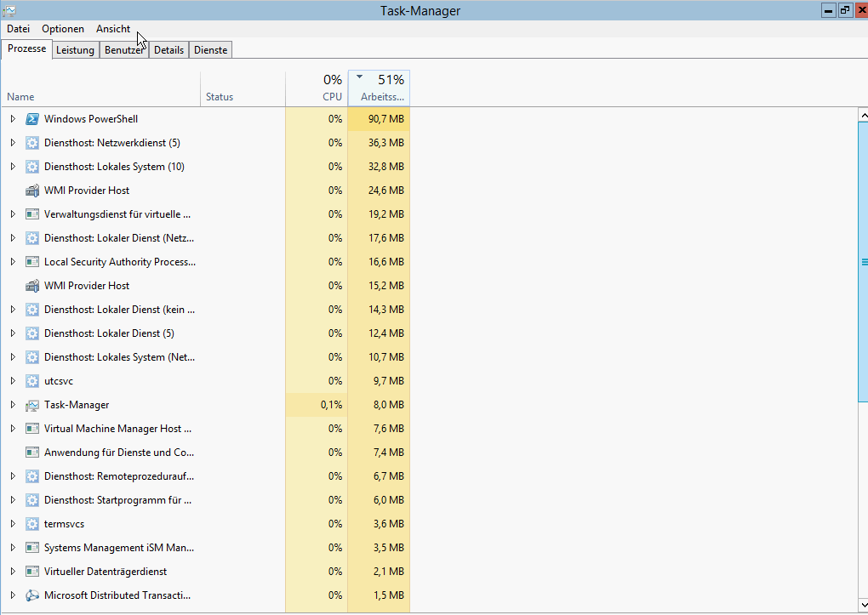The height and width of the screenshot is (615, 868).
Task: Select the 36,3 MB memory cell
Action: [x=380, y=143]
